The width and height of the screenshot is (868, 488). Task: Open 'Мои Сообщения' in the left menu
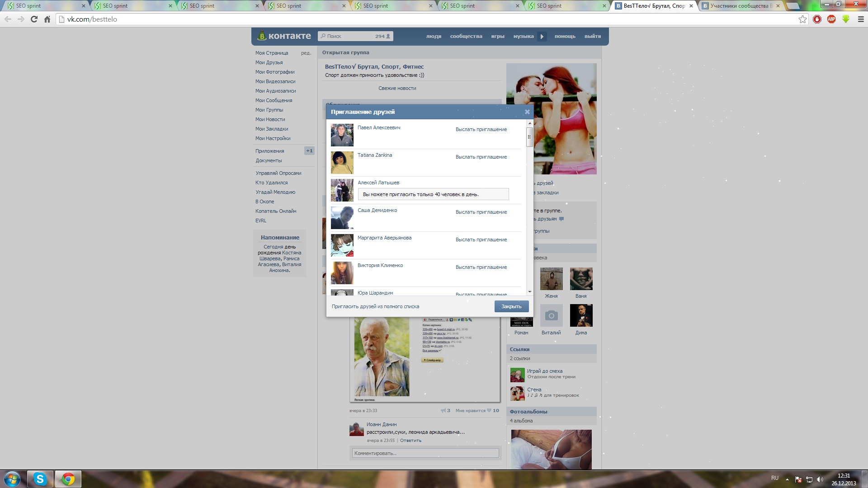tap(274, 100)
